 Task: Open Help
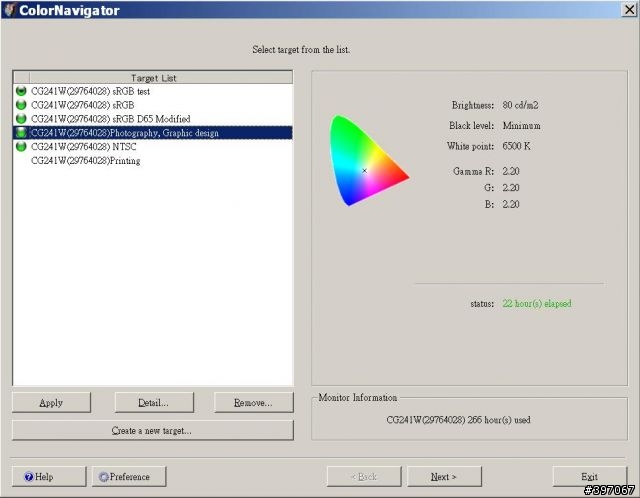pyautogui.click(x=49, y=476)
